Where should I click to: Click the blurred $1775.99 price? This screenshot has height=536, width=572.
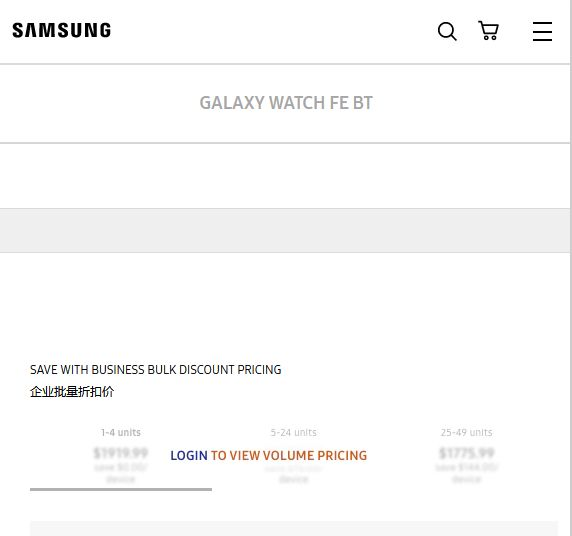(467, 453)
